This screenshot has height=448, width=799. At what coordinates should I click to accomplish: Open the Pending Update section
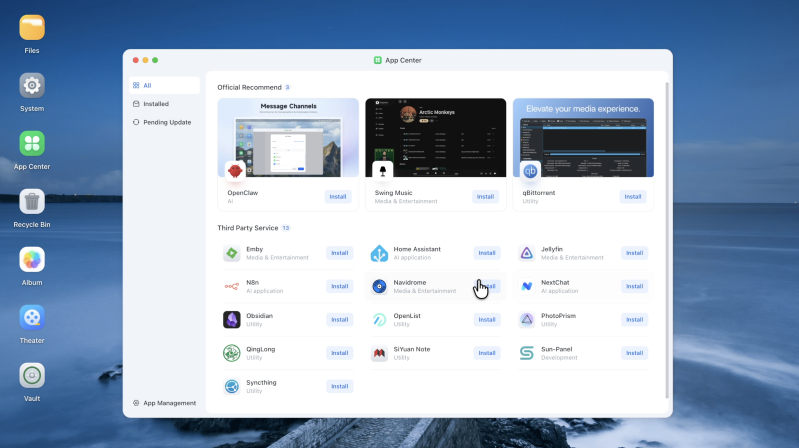tap(164, 122)
